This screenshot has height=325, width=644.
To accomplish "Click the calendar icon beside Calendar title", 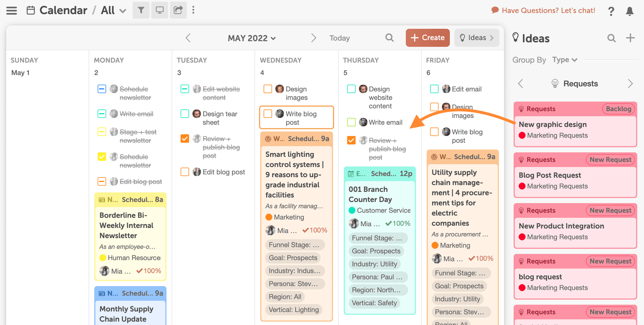I will tap(30, 10).
